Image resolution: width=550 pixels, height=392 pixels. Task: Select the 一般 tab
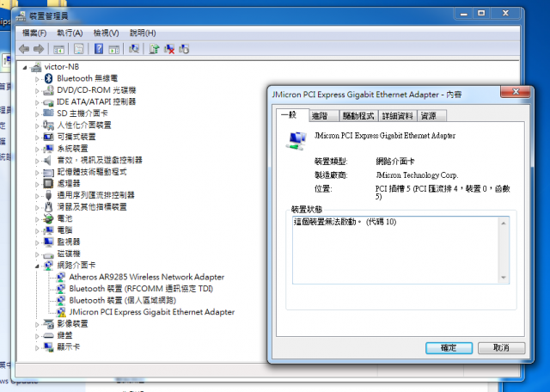coord(292,114)
